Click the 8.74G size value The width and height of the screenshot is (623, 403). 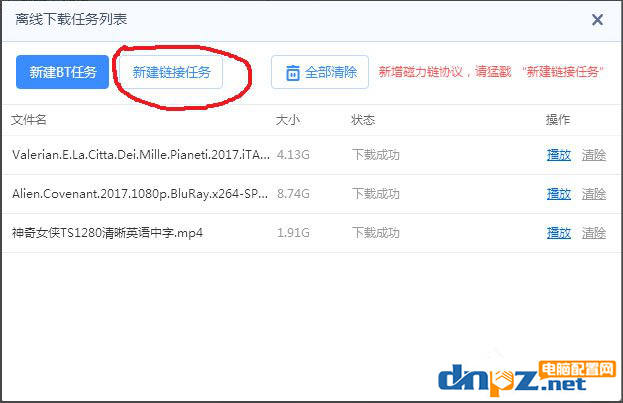point(293,194)
